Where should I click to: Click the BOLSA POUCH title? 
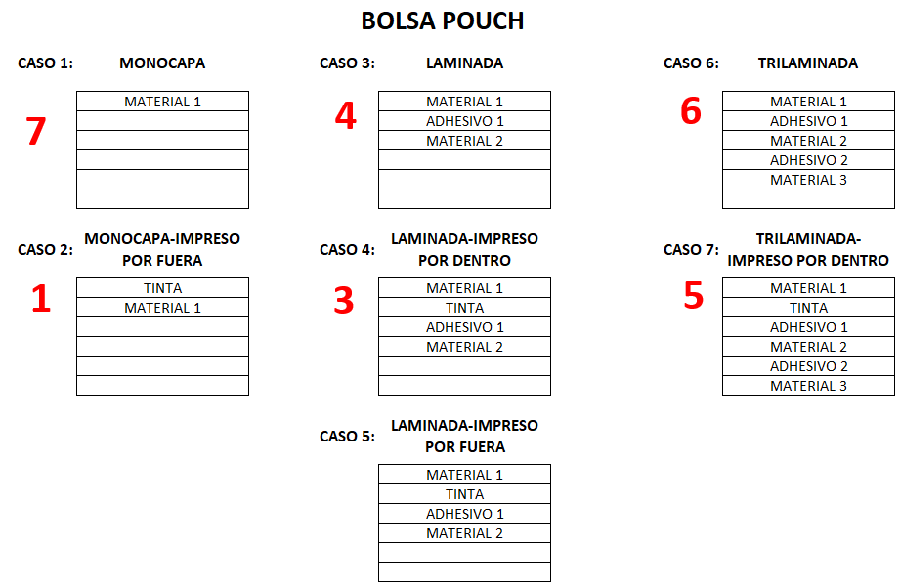(x=443, y=21)
